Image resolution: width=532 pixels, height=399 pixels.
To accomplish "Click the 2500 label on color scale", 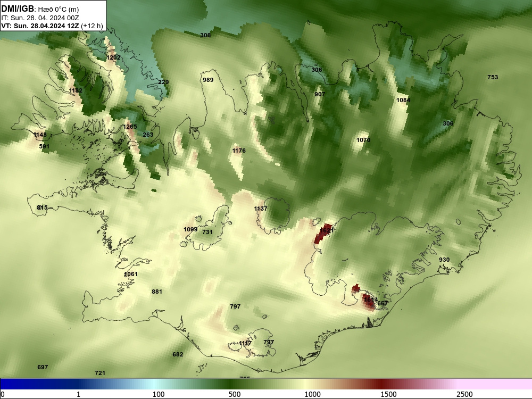I will (464, 394).
